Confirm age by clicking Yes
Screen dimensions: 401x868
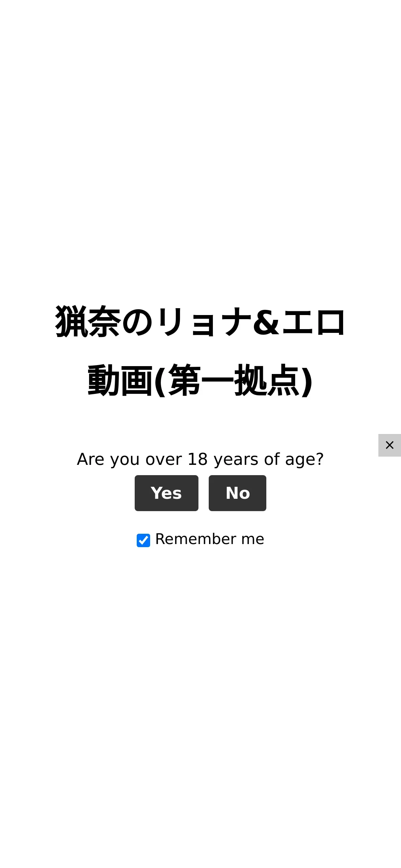(x=167, y=493)
